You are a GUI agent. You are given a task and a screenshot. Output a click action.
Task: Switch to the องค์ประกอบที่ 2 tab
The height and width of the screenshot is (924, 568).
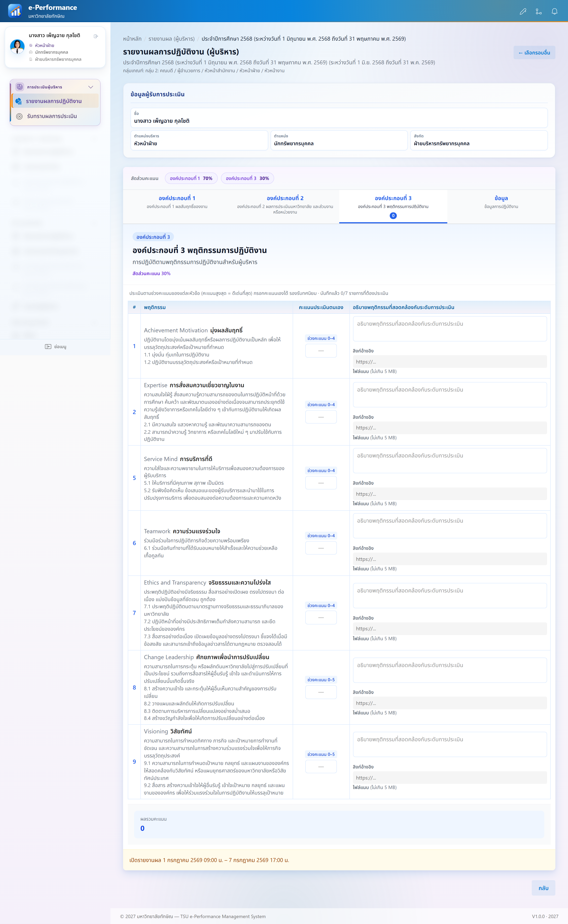285,204
